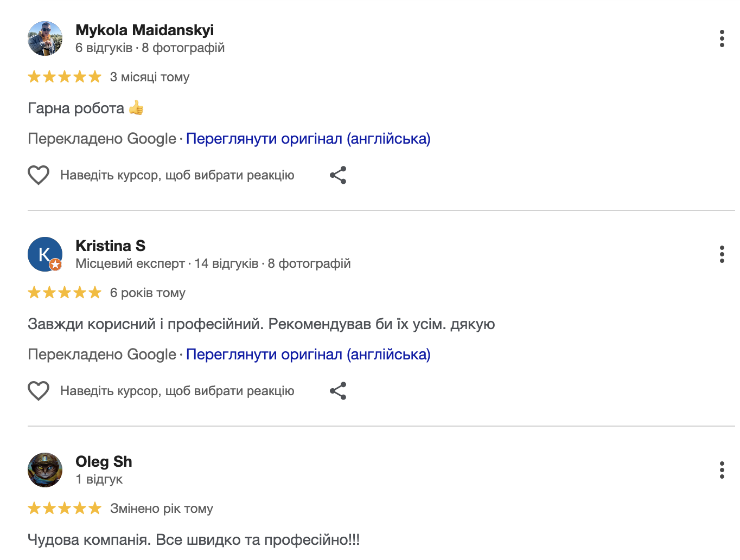Click Kristina's local guide stats line
The image size is (740, 560).
213,263
